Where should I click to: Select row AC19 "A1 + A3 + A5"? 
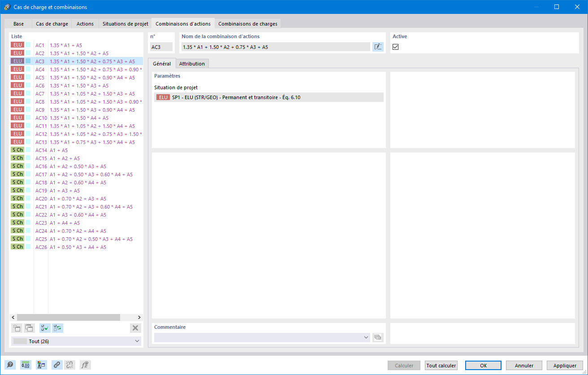[x=76, y=190]
